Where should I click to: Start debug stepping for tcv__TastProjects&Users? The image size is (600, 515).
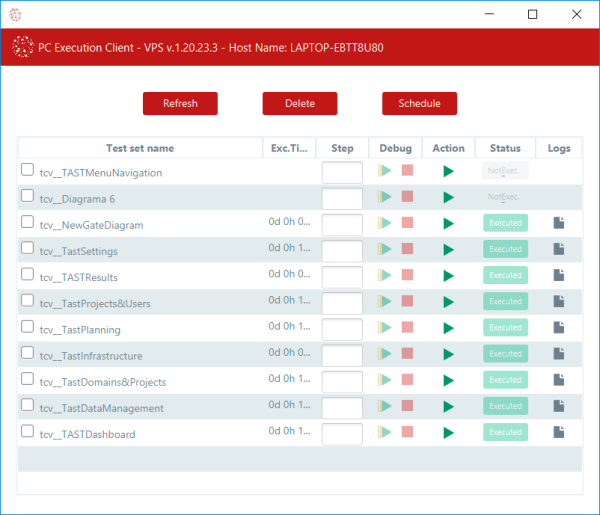tap(385, 301)
